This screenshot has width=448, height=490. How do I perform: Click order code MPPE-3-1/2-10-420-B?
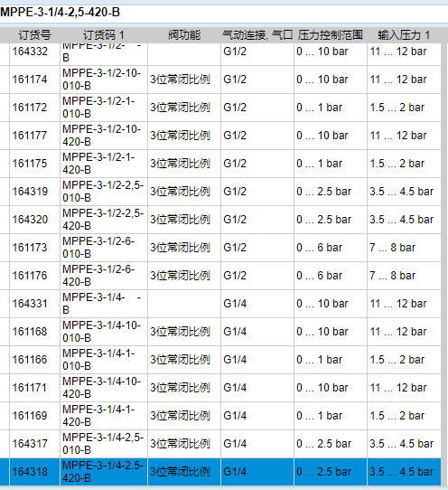coord(102,136)
